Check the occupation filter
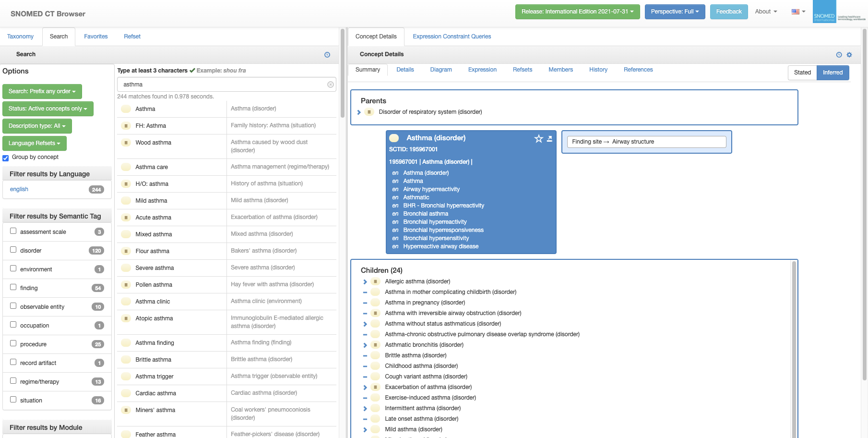868x438 pixels. (x=13, y=325)
